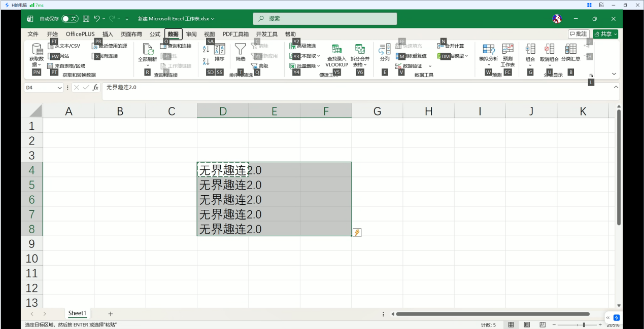Switch to Page Break Preview in status bar

click(543, 324)
